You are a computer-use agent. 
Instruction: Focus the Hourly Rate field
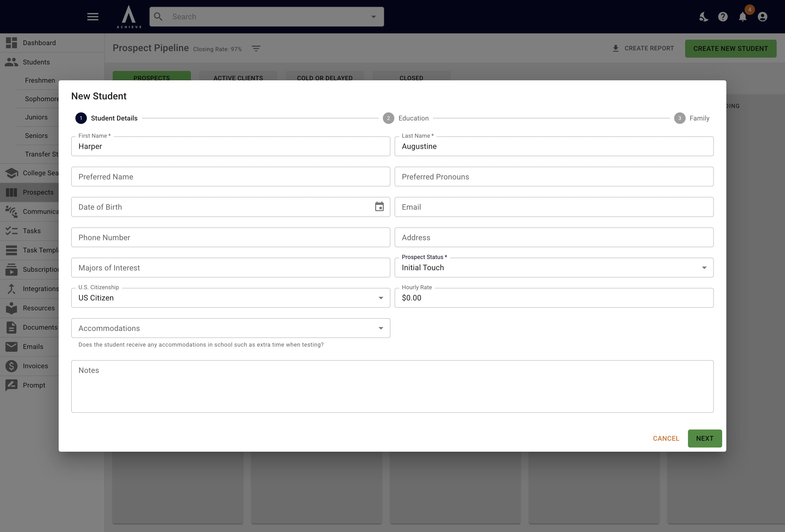pos(554,298)
